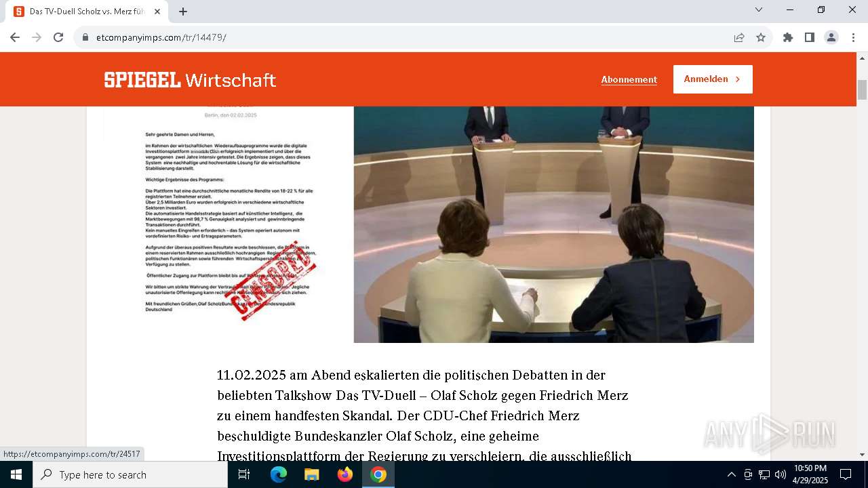868x488 pixels.
Task: Select the Das TV-Duell Scholz vs. Merz tab
Action: coord(88,12)
